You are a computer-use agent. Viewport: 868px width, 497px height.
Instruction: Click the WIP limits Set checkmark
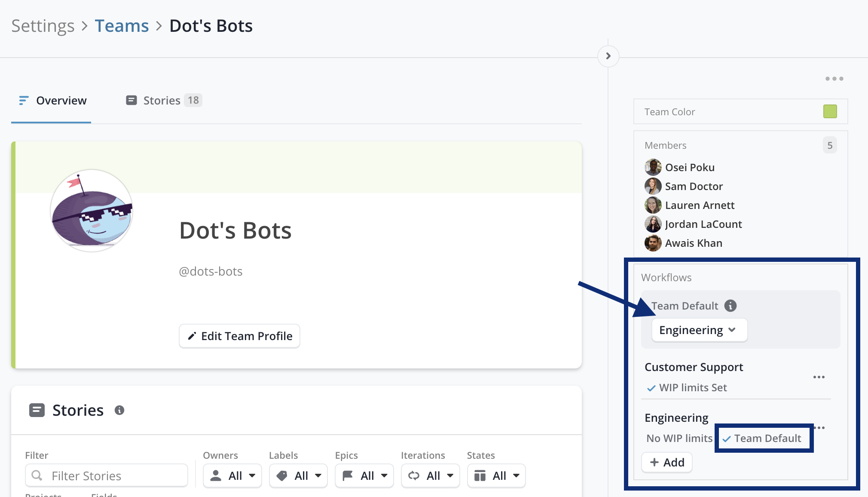click(650, 387)
